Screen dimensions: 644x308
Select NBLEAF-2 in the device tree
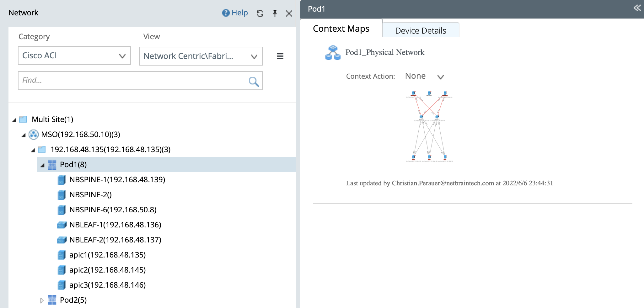[115, 240]
